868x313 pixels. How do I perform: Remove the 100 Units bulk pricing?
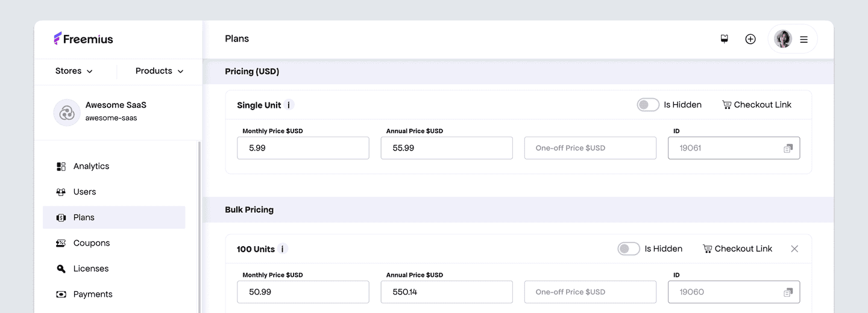(794, 249)
